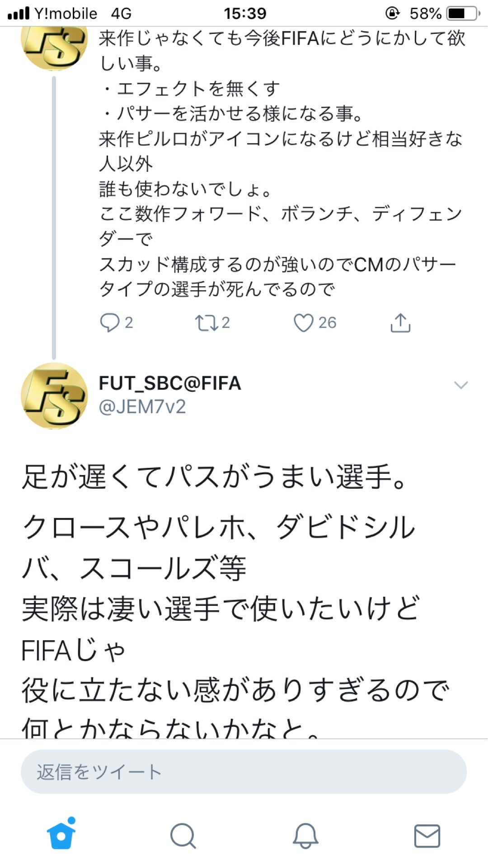Tap the upper tweet's FS avatar image
The image size is (488, 868).
pyautogui.click(x=54, y=47)
